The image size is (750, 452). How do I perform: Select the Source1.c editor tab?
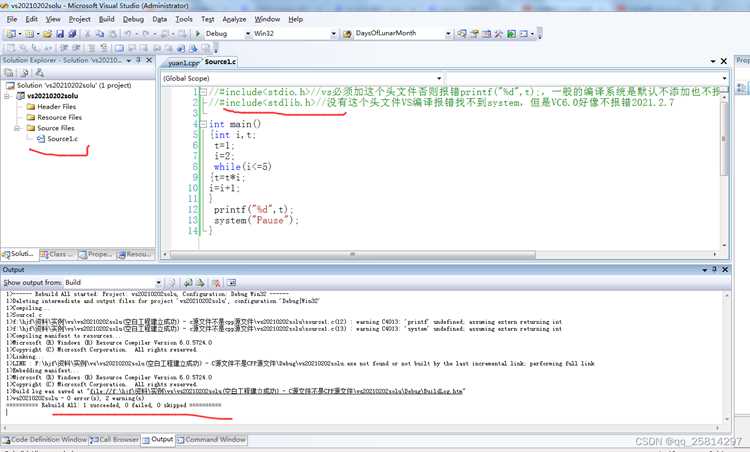[x=220, y=62]
